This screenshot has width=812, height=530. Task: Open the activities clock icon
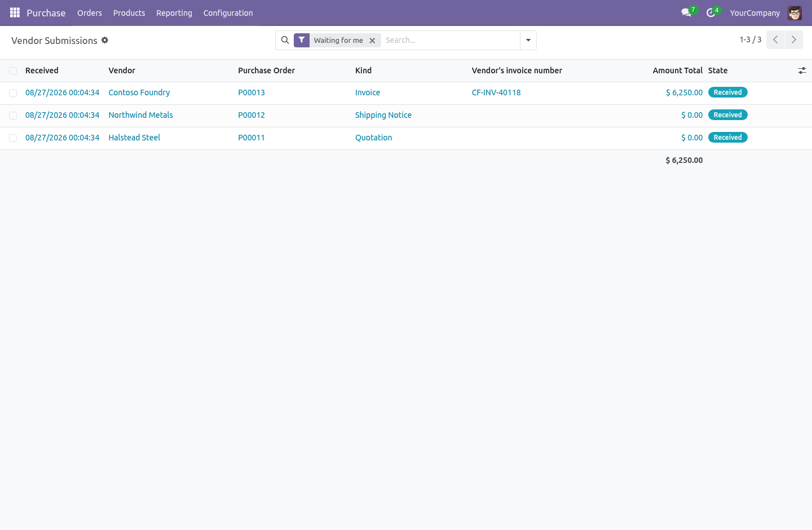point(710,12)
